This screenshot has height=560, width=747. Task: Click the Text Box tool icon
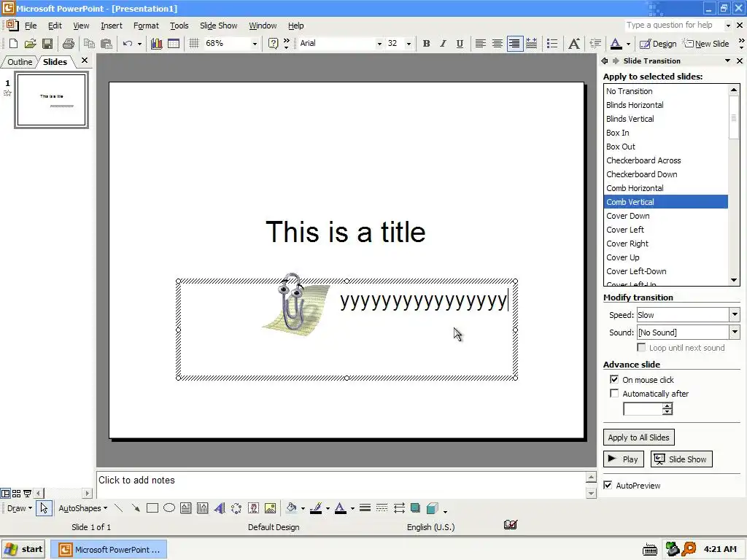click(x=186, y=508)
